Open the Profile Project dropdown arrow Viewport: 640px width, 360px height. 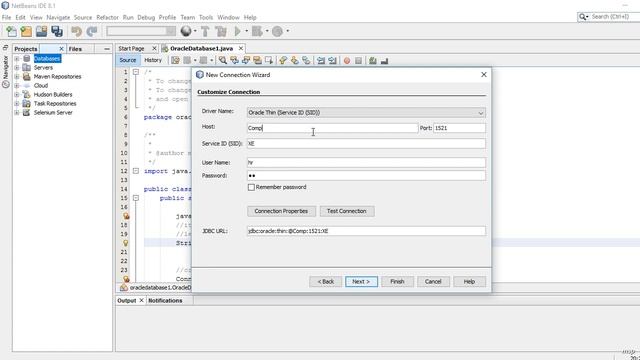288,31
